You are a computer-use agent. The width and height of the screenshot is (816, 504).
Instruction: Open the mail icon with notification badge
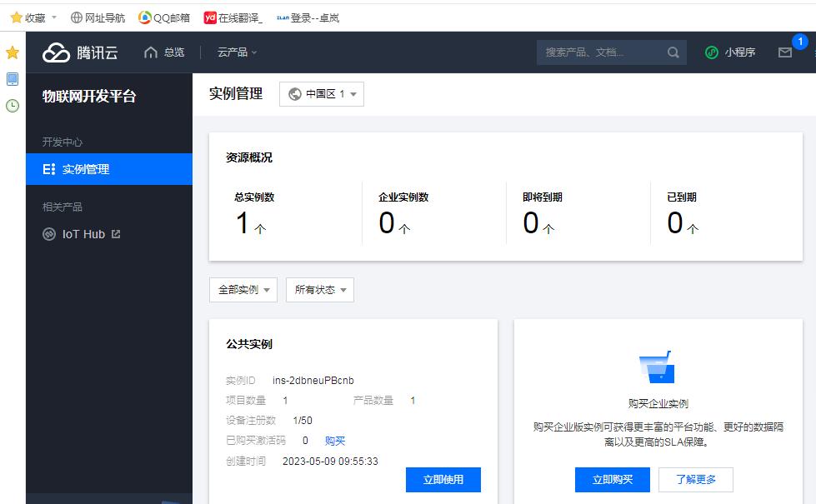784,52
